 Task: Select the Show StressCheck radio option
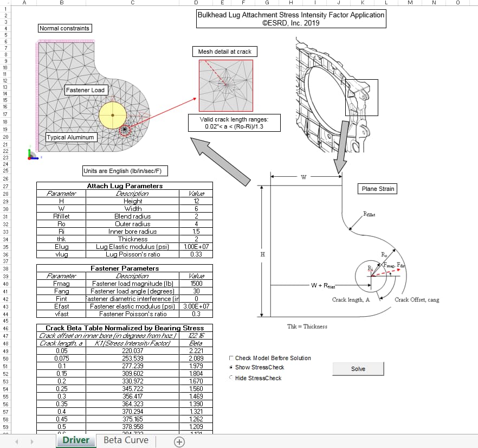[x=232, y=367]
